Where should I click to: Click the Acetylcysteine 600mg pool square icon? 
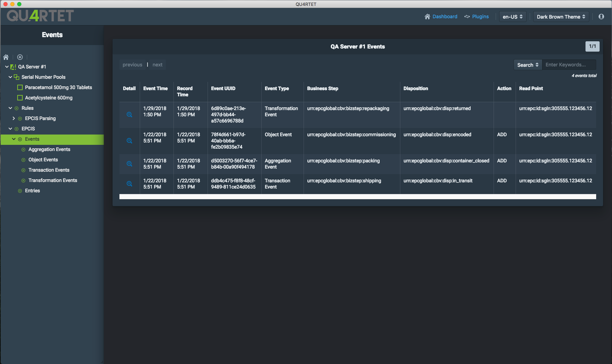point(20,98)
